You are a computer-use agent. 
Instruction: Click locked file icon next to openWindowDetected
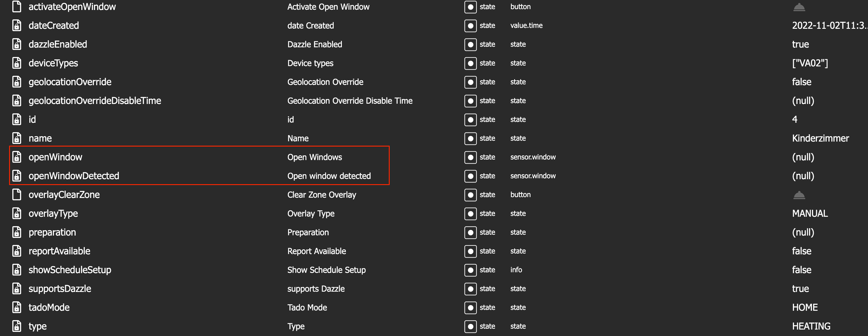click(x=16, y=176)
